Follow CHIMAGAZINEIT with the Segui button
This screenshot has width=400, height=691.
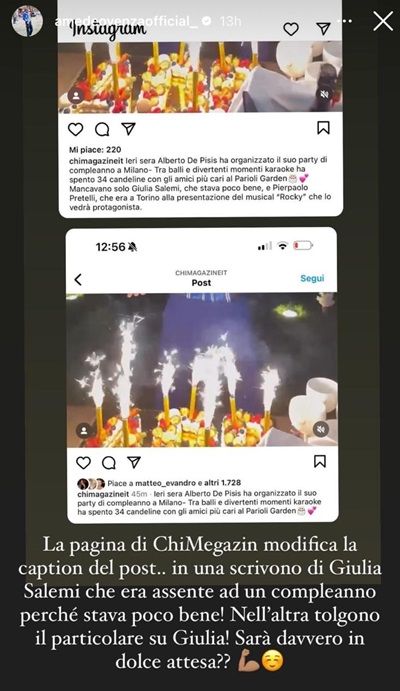click(312, 278)
